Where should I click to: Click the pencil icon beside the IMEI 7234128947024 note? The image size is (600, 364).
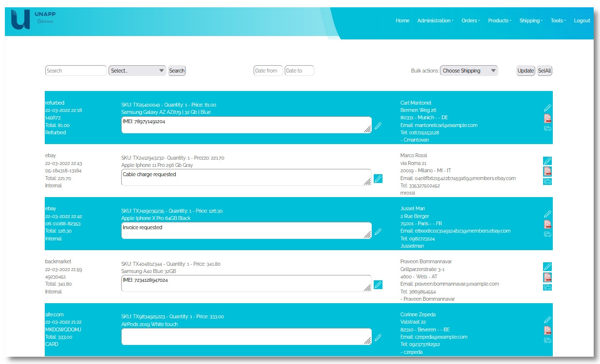pyautogui.click(x=378, y=285)
